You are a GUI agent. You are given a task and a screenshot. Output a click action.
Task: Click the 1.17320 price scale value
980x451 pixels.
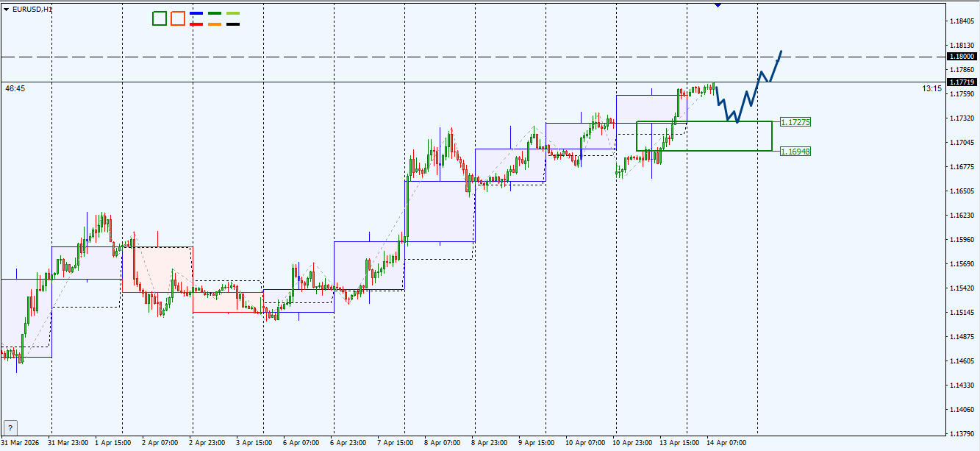click(x=962, y=118)
